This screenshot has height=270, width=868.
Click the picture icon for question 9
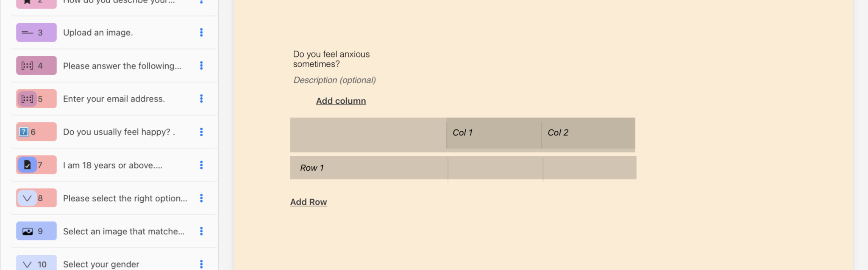click(x=28, y=231)
